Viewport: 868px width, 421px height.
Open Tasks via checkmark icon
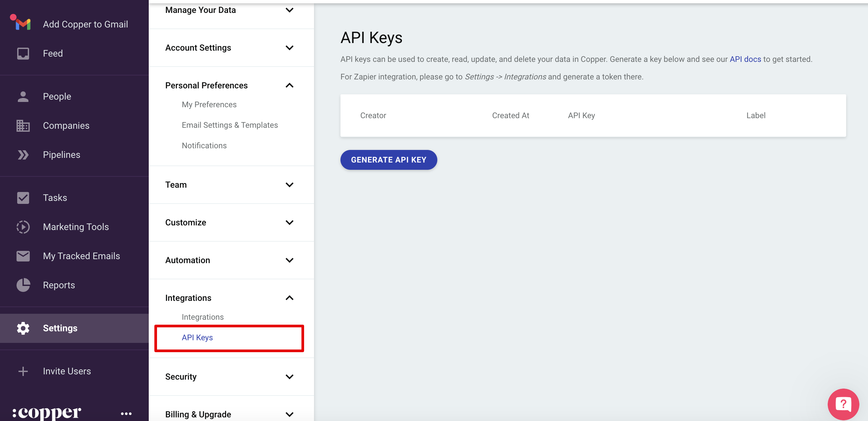pyautogui.click(x=23, y=198)
